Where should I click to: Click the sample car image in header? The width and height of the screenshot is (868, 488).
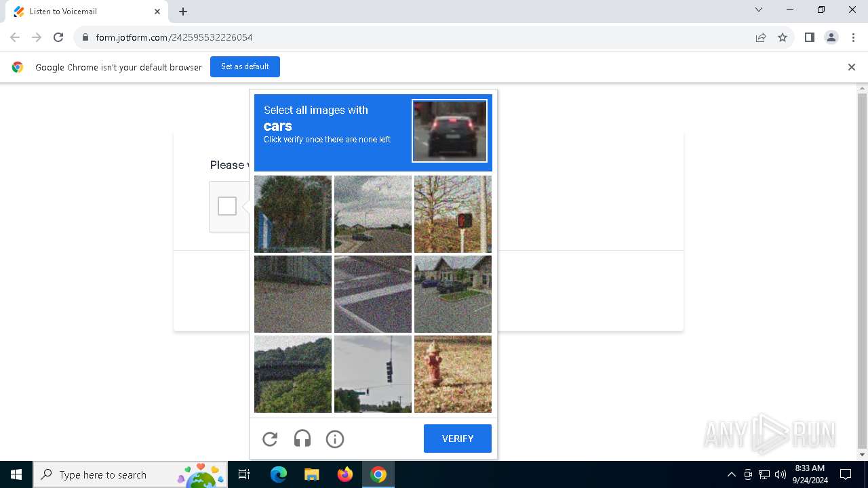(x=450, y=131)
